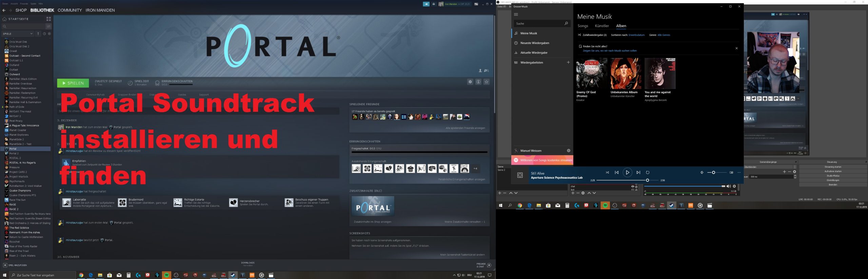Toggle the recent activity clock filter
Image resolution: width=868 pixels, height=279 pixels.
[44, 34]
